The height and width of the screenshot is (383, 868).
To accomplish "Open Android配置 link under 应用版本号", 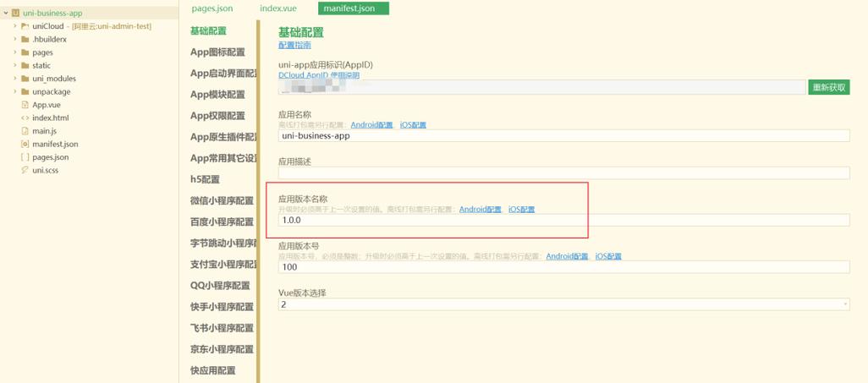I will tap(568, 256).
